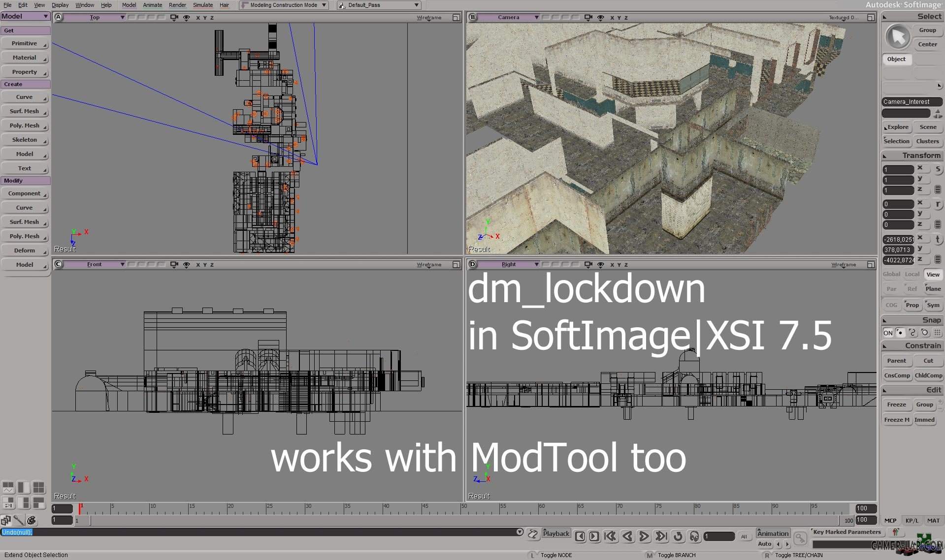Image resolution: width=945 pixels, height=560 pixels.
Task: Click the Deform button
Action: [x=25, y=250]
